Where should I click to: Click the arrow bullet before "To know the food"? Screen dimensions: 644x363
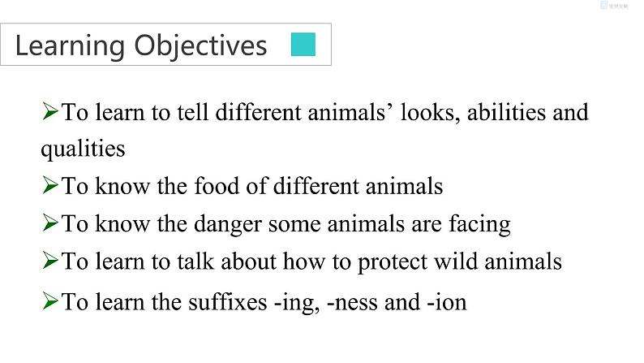50,185
